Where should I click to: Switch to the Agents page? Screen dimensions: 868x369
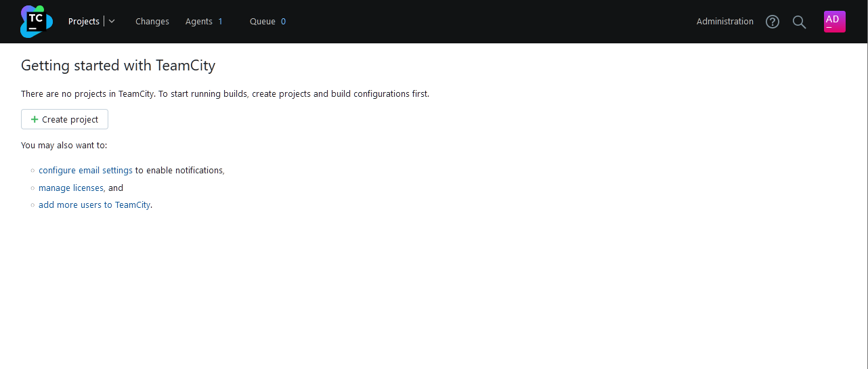pos(198,22)
